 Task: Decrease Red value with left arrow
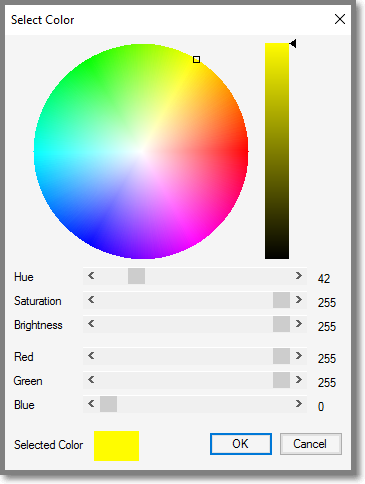pos(91,356)
